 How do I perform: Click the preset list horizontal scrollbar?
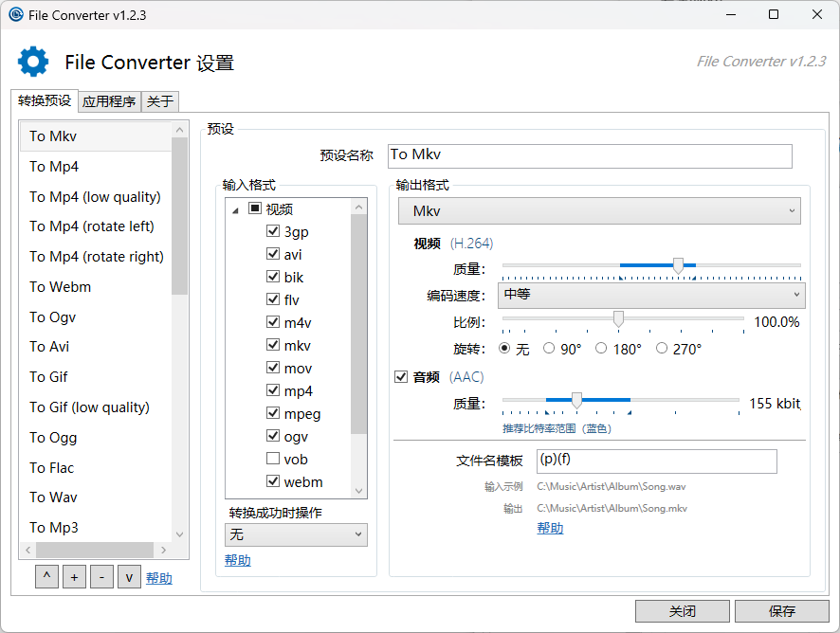click(95, 550)
